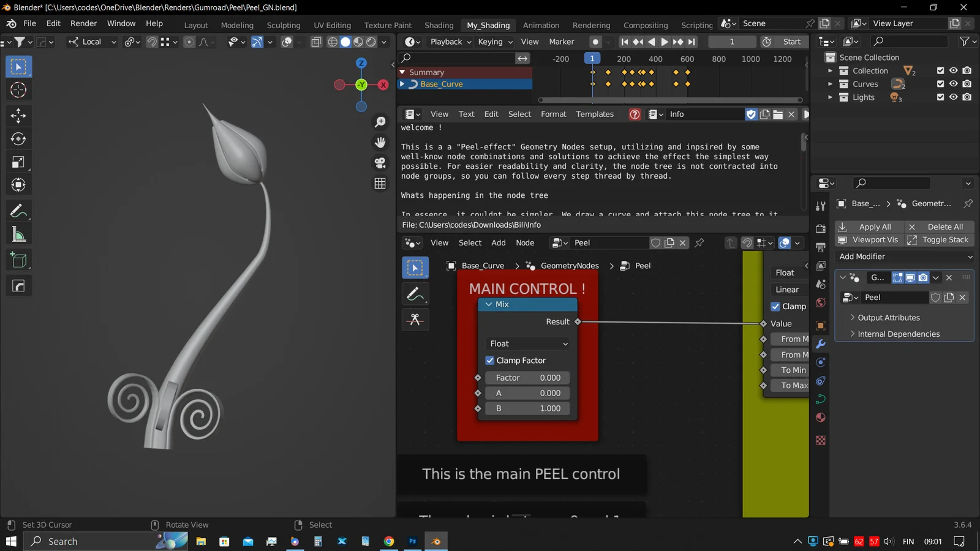Viewport: 980px width, 551px height.
Task: Disable the Clamp checkbox in the Peel modifier
Action: 775,306
